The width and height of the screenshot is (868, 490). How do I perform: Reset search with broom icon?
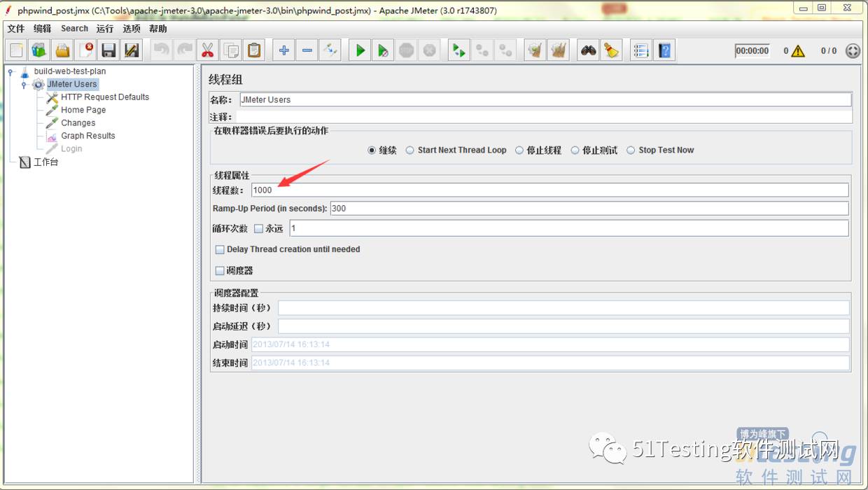[612, 50]
